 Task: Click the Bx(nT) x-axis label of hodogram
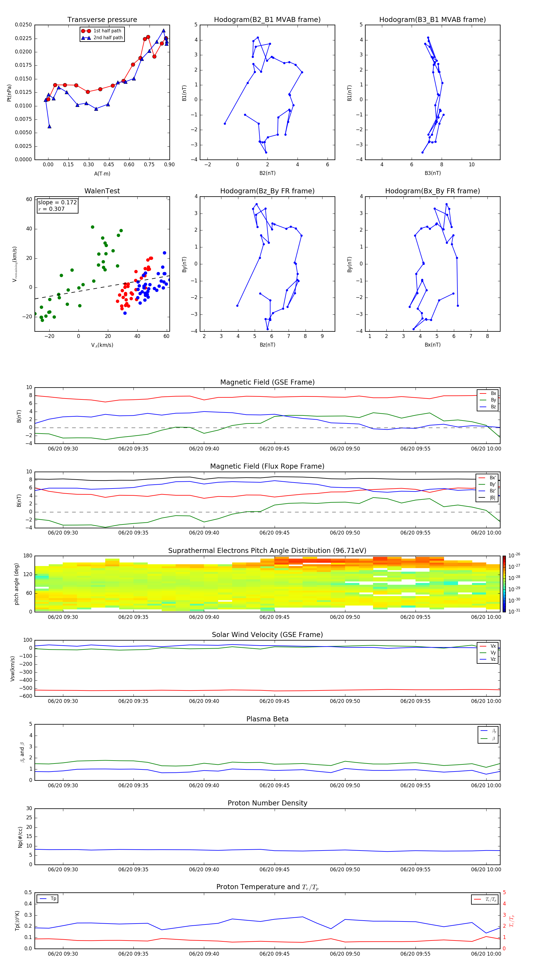pos(432,345)
